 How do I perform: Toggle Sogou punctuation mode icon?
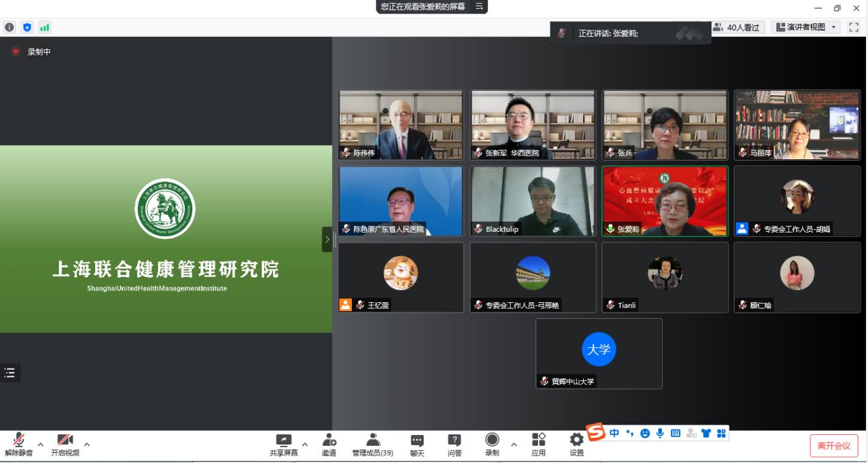(629, 433)
